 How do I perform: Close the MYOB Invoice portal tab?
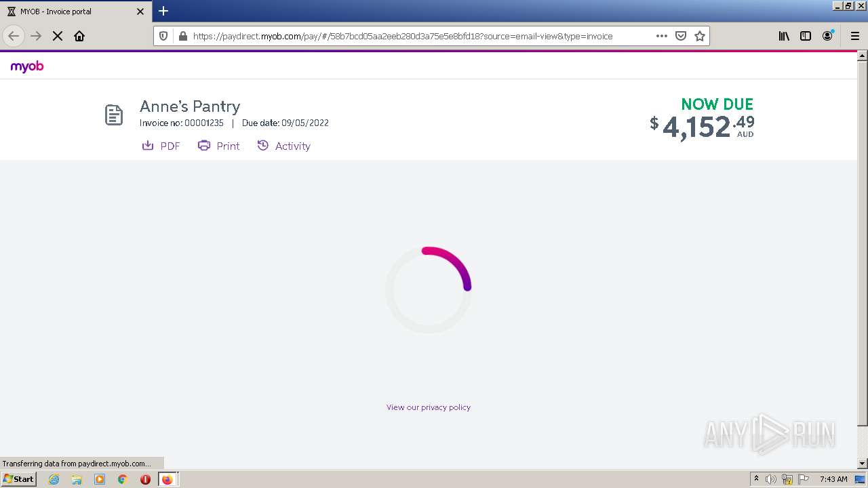point(140,12)
